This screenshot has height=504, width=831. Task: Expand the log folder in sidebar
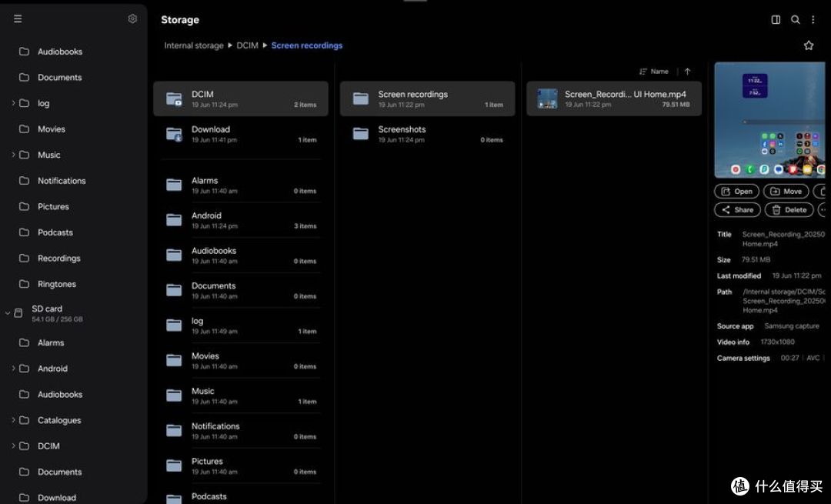pyautogui.click(x=13, y=103)
